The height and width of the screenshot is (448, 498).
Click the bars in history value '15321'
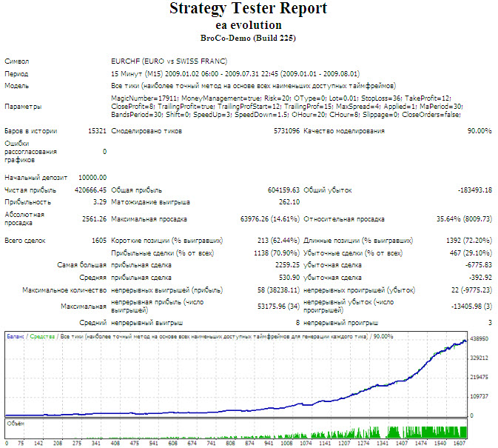(x=97, y=131)
